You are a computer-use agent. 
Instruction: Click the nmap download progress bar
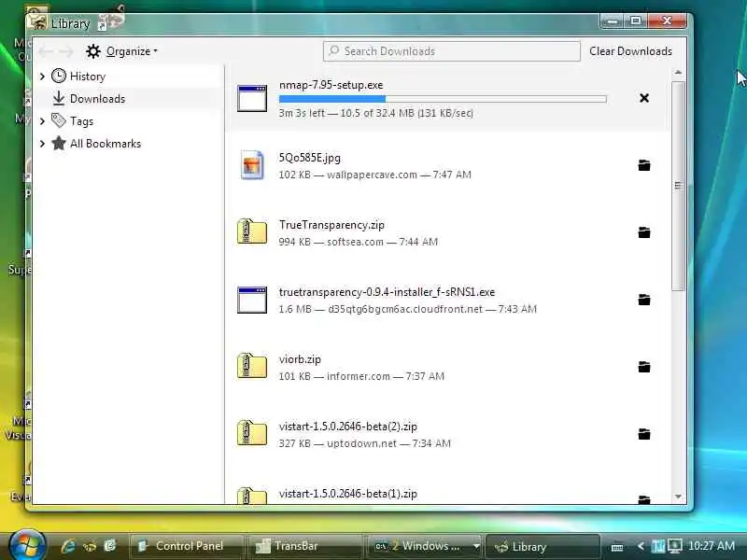pos(443,99)
